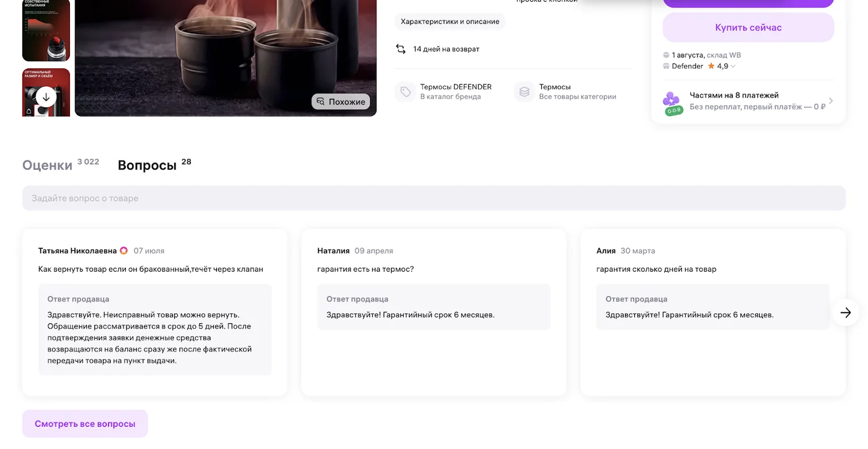This screenshot has width=868, height=449.
Task: Open the main product photo with steaming cups
Action: pyautogui.click(x=226, y=58)
